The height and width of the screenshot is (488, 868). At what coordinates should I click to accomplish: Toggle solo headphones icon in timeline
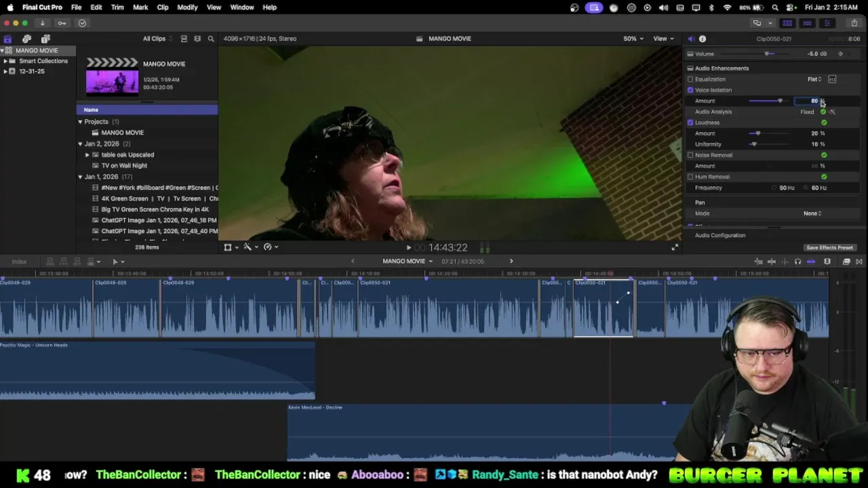click(x=797, y=262)
